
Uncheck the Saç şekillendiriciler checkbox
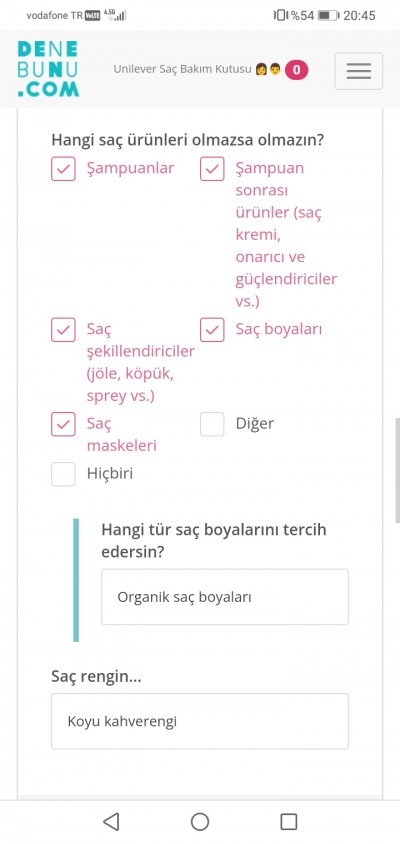[x=63, y=330]
